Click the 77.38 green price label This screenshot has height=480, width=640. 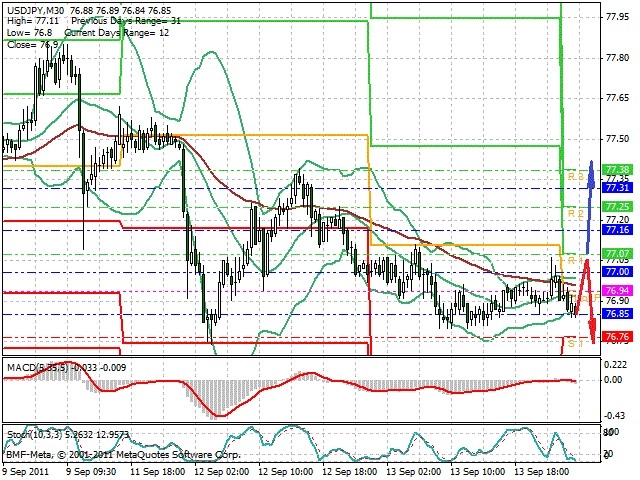point(617,170)
